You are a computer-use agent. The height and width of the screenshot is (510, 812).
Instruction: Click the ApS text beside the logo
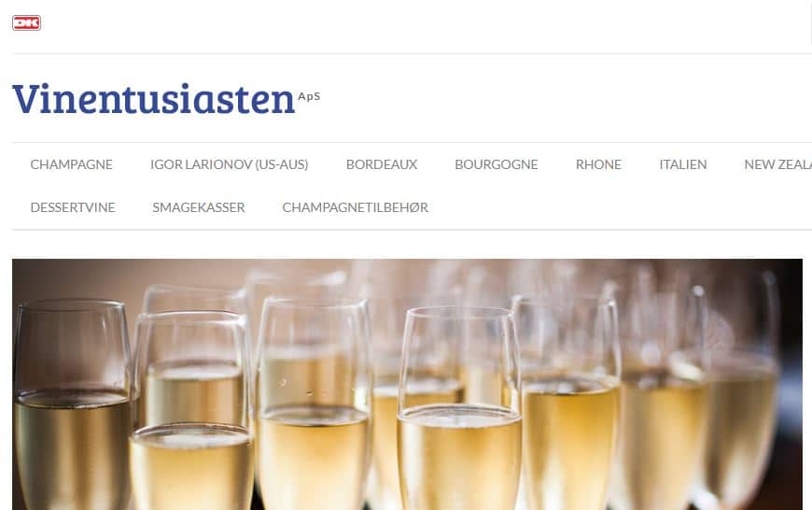(x=309, y=96)
